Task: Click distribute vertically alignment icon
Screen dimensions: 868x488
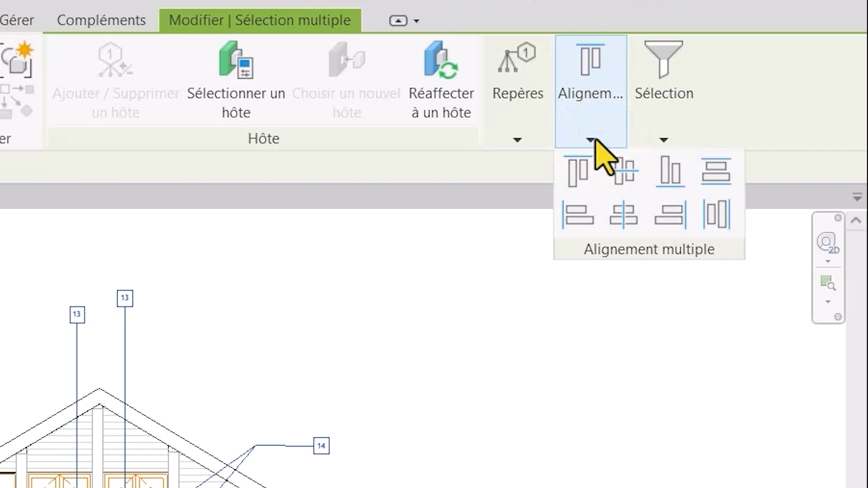Action: 716,171
